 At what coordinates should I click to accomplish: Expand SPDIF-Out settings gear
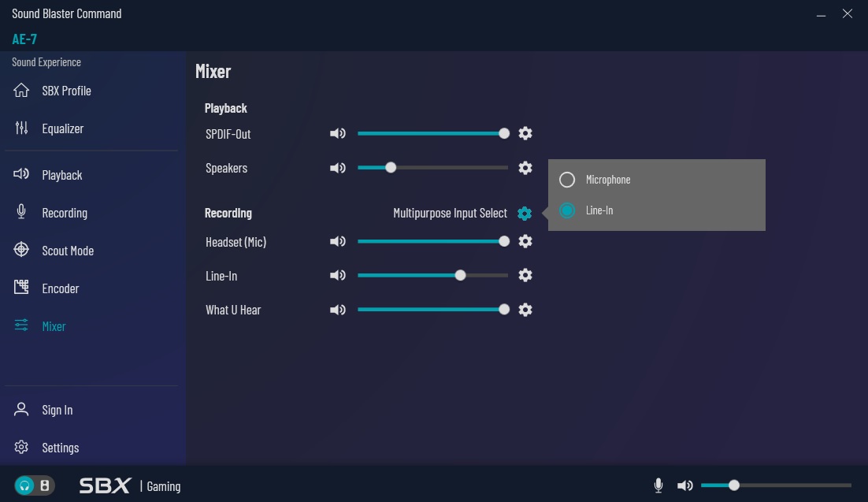coord(525,134)
